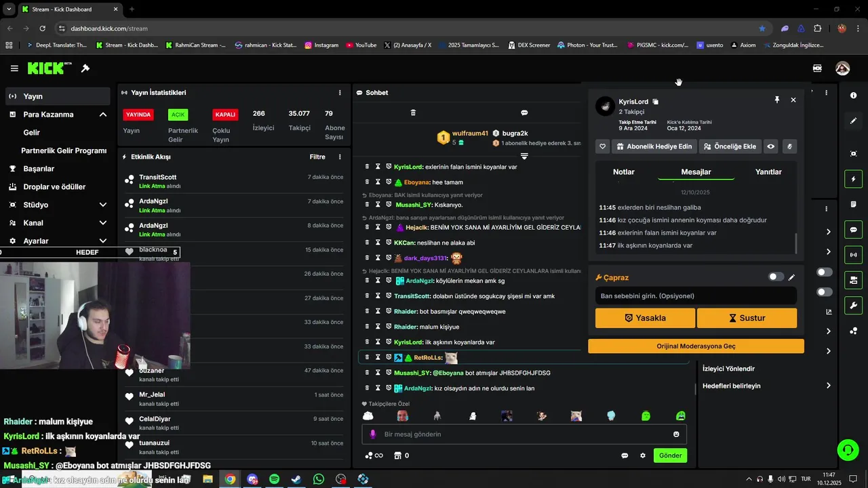Click the inbox icon in top bar
This screenshot has width=868, height=488.
coord(817,68)
